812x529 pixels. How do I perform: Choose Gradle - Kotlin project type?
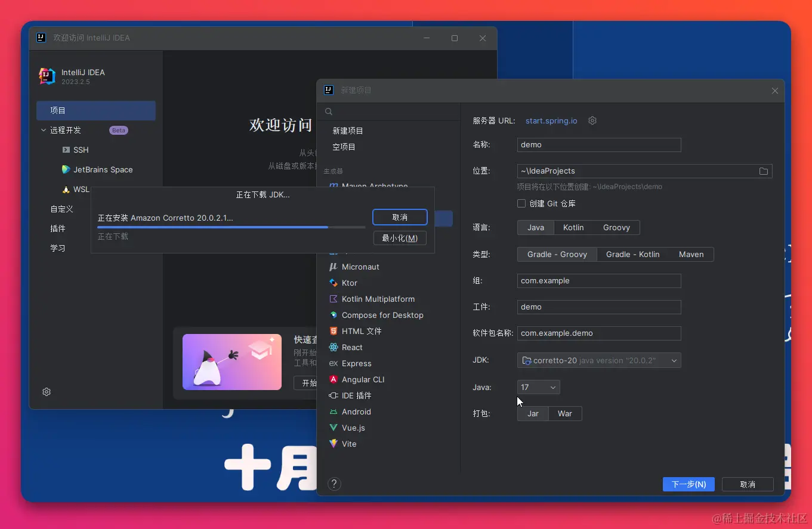coord(632,254)
